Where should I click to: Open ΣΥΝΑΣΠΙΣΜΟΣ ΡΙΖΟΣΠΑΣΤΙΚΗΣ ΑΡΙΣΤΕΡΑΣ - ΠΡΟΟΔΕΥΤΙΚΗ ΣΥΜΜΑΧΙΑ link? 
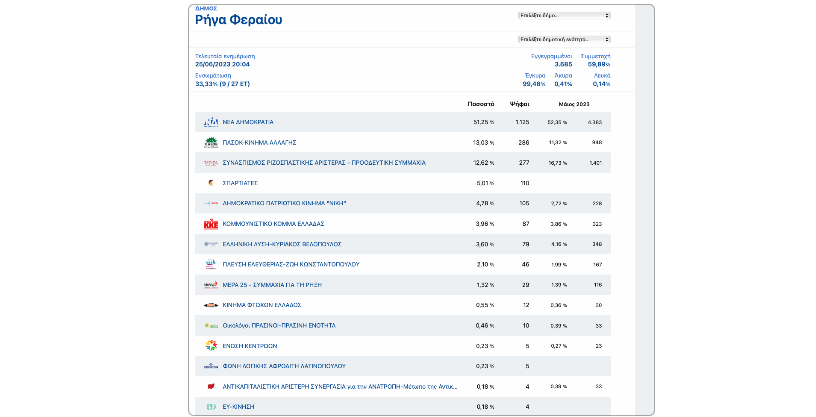324,163
